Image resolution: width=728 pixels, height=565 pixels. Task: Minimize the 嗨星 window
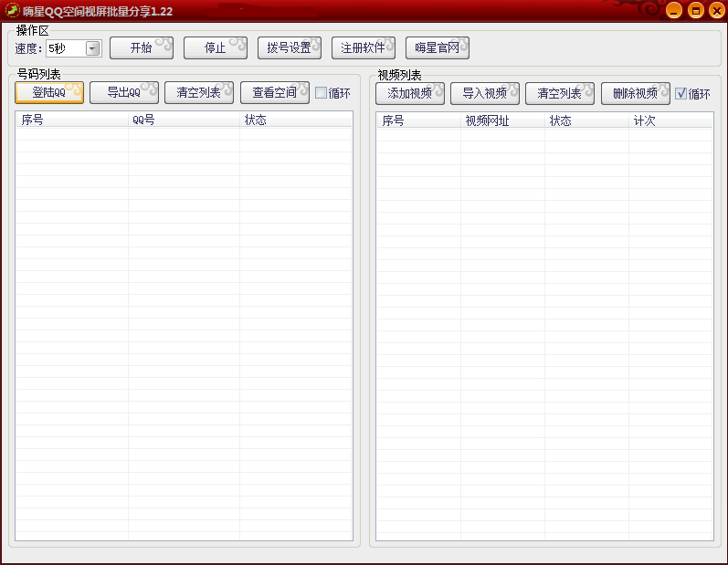[674, 10]
